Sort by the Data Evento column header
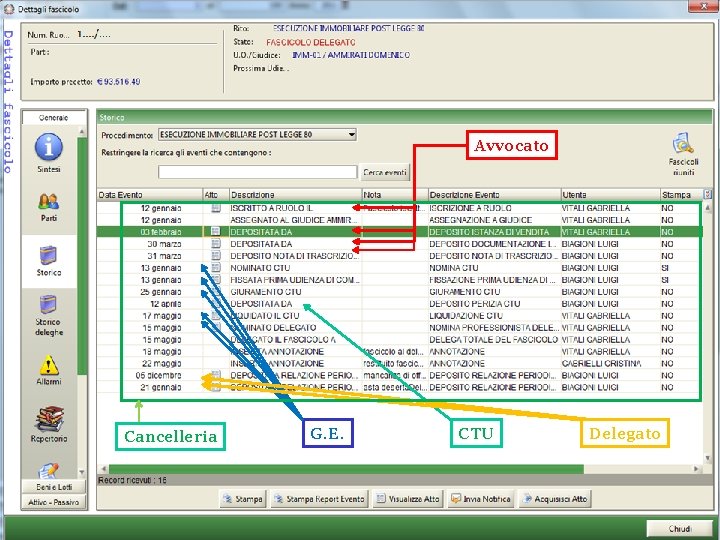This screenshot has width=720, height=540. (150, 195)
